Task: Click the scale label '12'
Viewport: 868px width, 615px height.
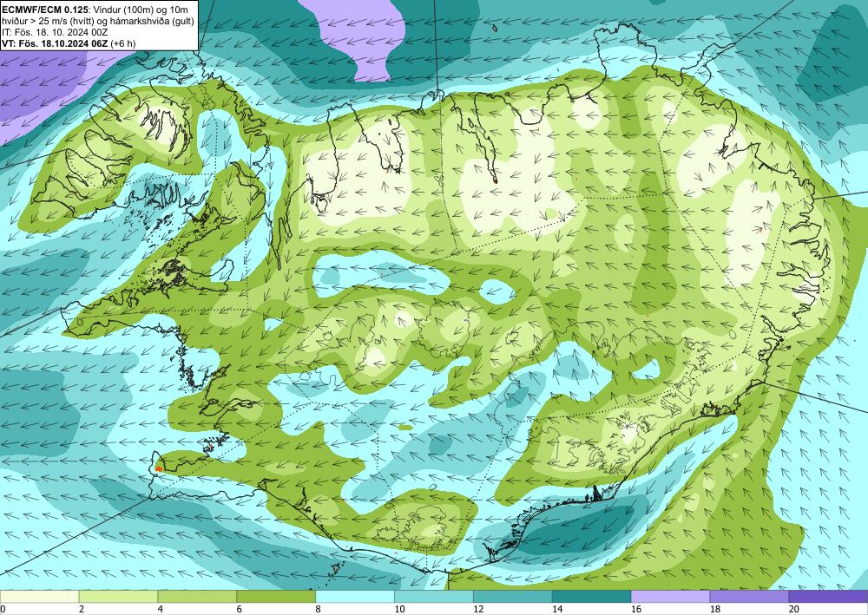Action: pos(478,609)
